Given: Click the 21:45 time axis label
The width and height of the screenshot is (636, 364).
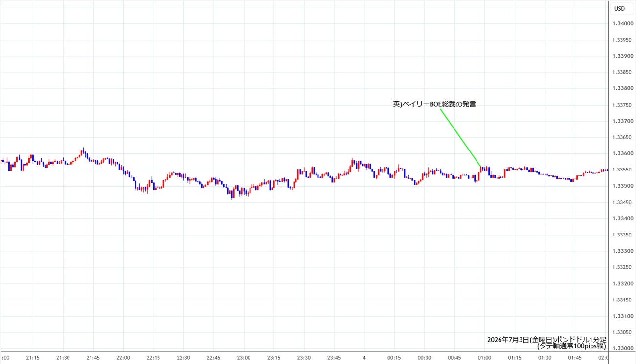Looking at the screenshot, I should [93, 358].
